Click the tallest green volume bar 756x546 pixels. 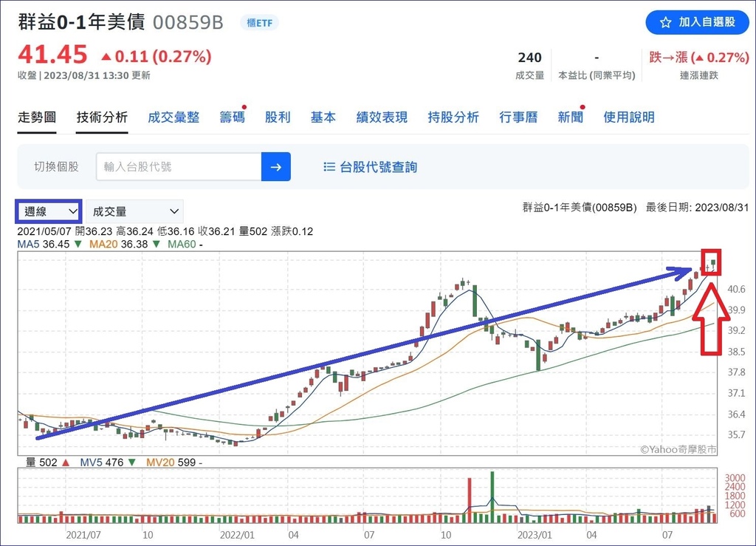click(x=492, y=497)
